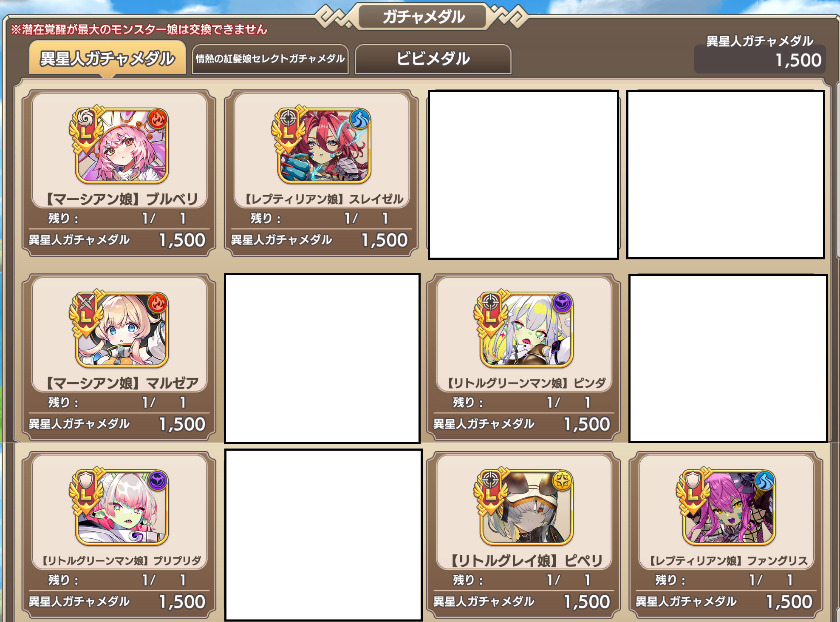This screenshot has height=622, width=840.
Task: Open the ビビメダル tab
Action: click(x=433, y=59)
